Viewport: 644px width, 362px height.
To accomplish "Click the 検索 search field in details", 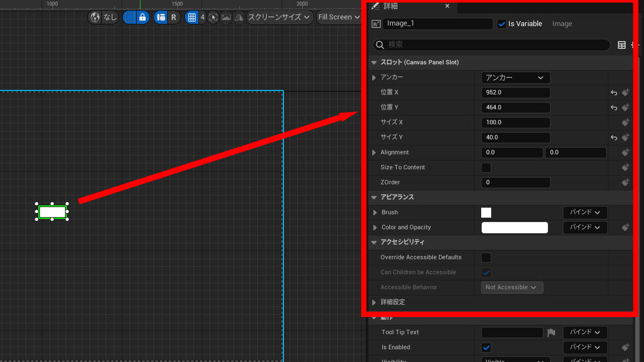I will pos(492,45).
